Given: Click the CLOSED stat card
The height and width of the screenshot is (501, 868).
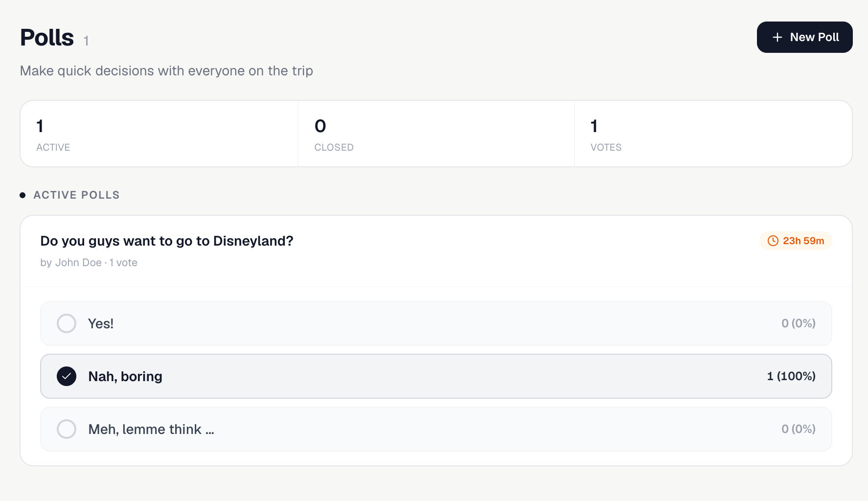Looking at the screenshot, I should point(436,134).
